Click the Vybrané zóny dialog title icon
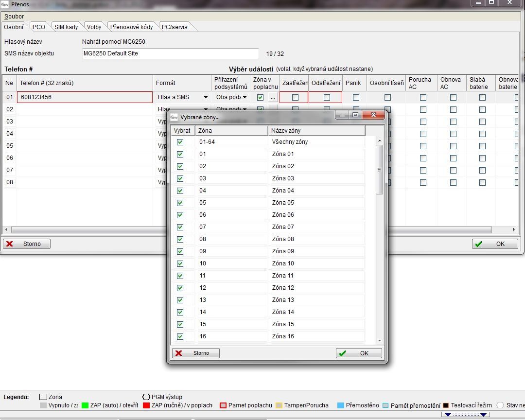The image size is (525, 420). (x=174, y=117)
